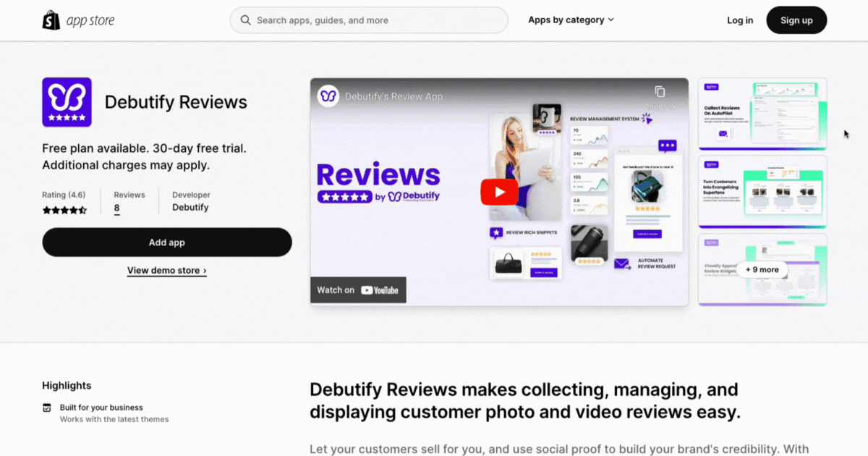Click the star rating icons
This screenshot has height=456, width=868.
click(x=64, y=210)
